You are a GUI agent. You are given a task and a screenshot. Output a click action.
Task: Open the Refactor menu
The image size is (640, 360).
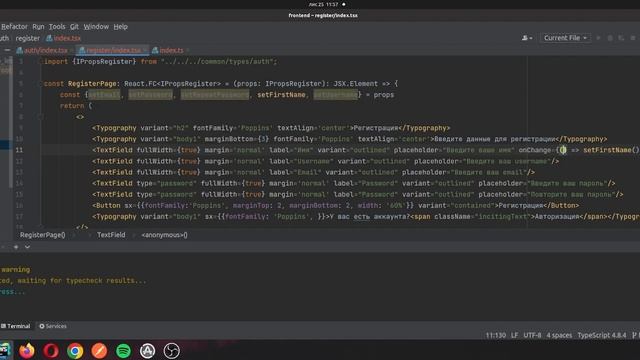point(14,27)
